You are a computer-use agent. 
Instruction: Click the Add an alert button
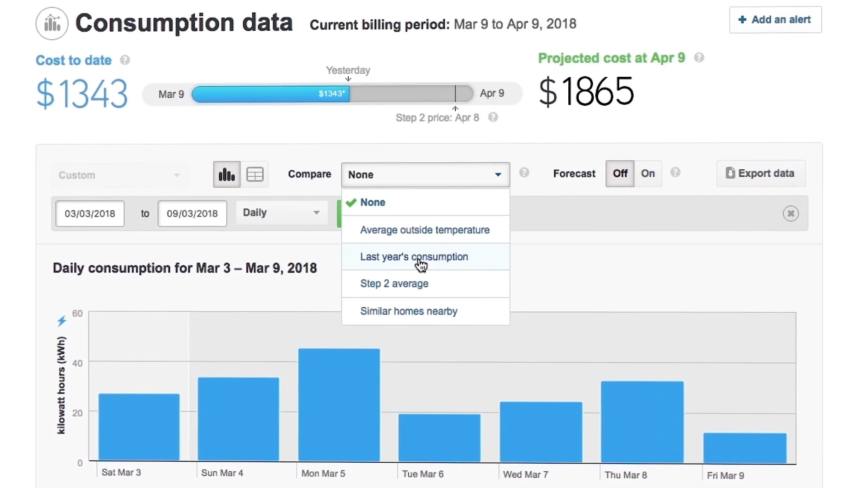tap(775, 20)
